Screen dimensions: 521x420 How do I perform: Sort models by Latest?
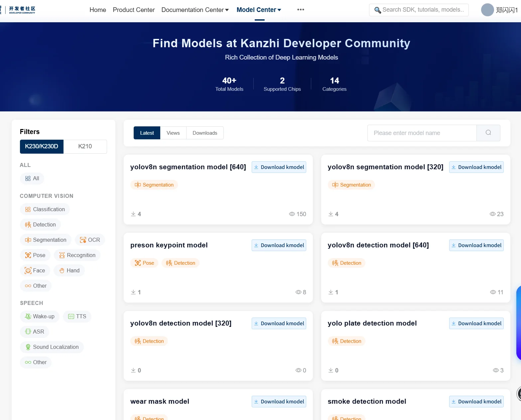pyautogui.click(x=147, y=133)
